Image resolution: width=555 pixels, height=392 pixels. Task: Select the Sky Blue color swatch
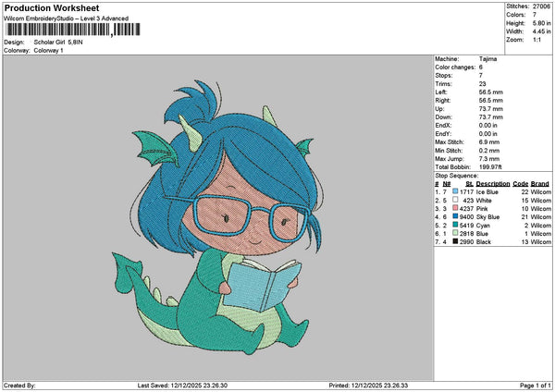(455, 216)
